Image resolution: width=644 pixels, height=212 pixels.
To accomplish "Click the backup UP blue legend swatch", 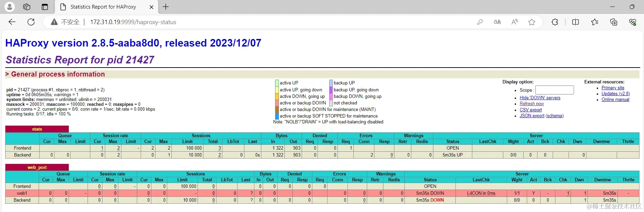I will coord(331,83).
